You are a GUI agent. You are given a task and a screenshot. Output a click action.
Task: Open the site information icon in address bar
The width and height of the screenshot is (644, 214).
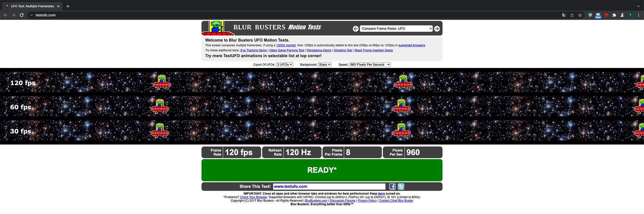(31, 15)
